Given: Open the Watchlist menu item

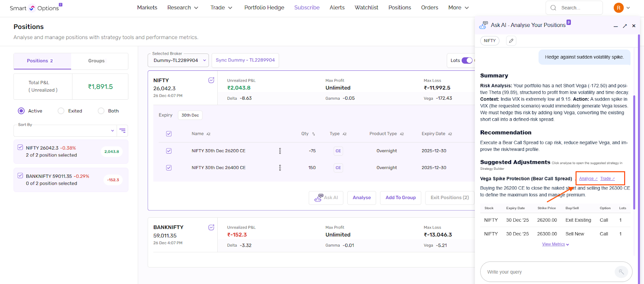Looking at the screenshot, I should pos(366,8).
